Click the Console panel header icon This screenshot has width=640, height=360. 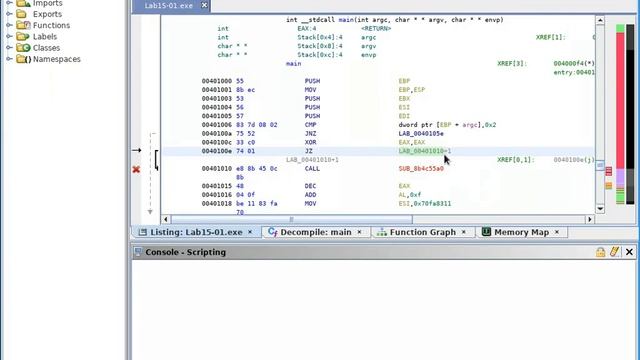click(x=138, y=252)
